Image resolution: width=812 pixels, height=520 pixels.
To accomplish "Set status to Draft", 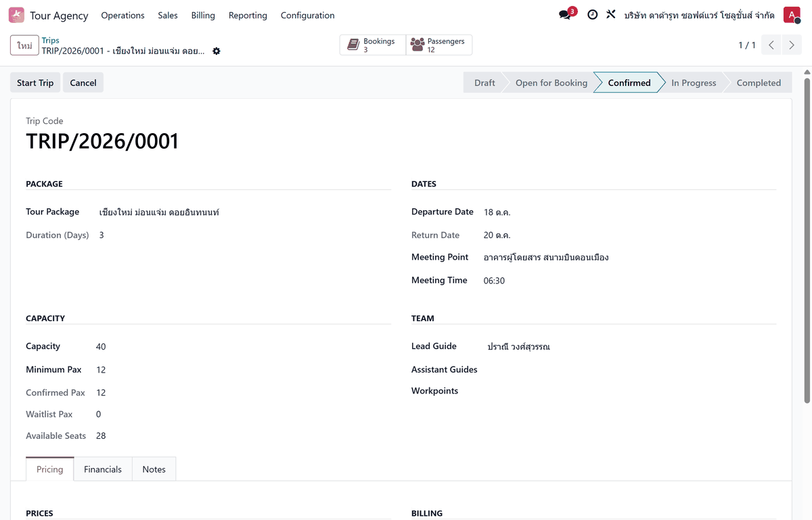I will tap(484, 82).
